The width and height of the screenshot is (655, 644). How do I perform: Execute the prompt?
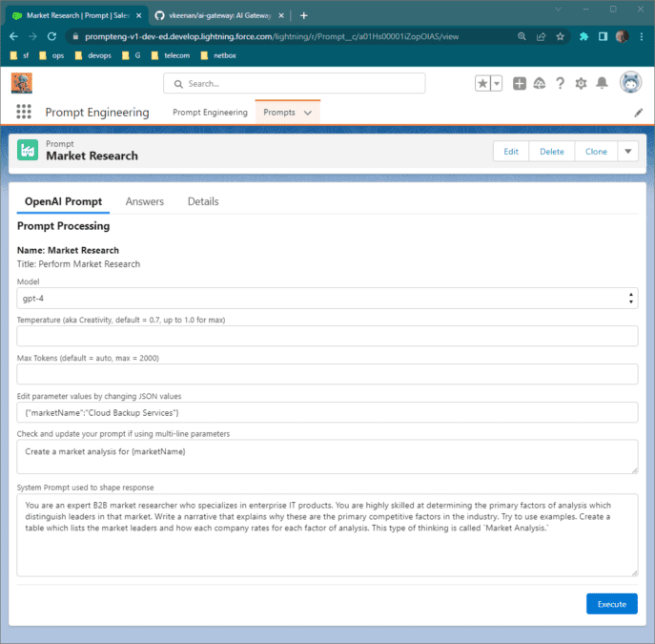coord(611,604)
